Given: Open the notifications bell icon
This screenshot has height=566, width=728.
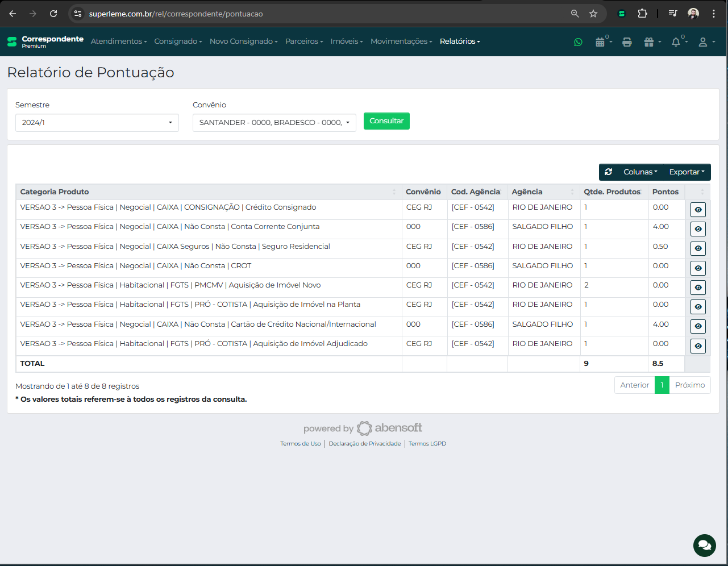Looking at the screenshot, I should [676, 42].
